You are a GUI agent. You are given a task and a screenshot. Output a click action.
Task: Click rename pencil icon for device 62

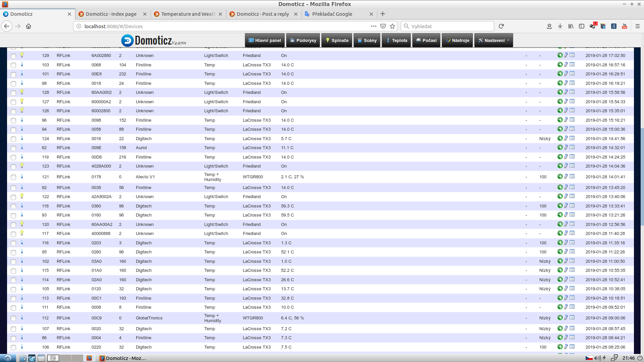tap(566, 147)
